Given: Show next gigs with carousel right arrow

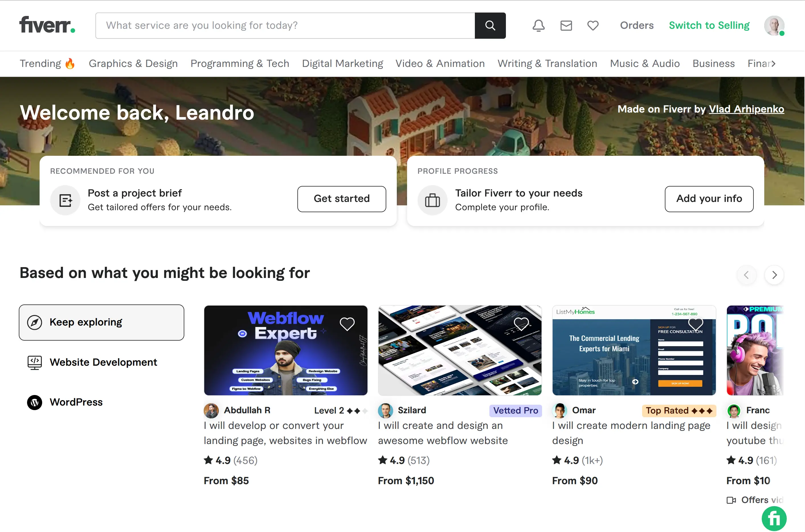Looking at the screenshot, I should (774, 275).
